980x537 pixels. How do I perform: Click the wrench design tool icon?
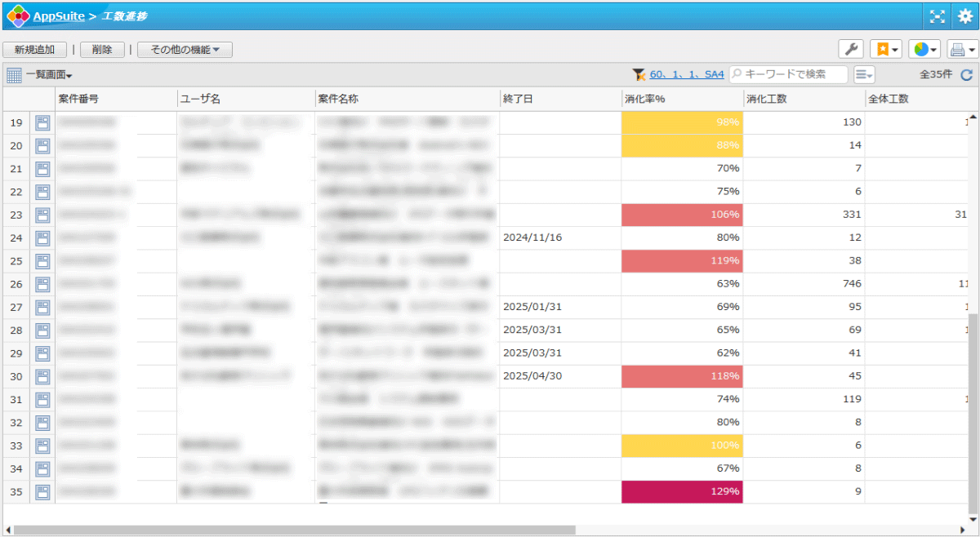[x=850, y=50]
